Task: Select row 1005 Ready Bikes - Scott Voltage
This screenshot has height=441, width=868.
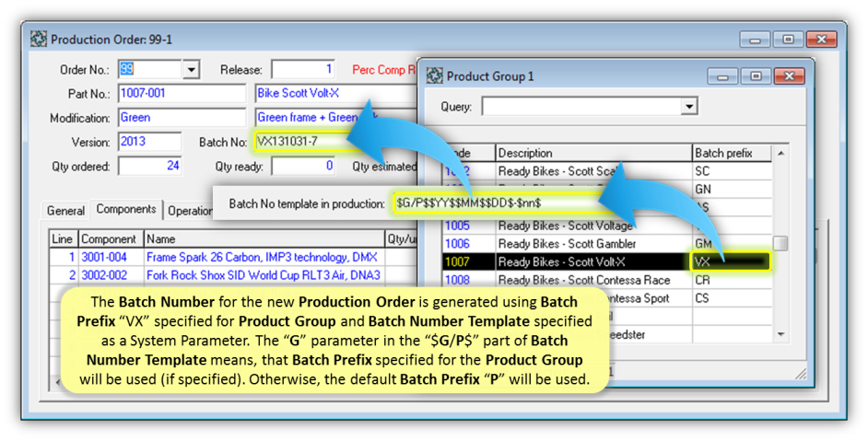Action: pos(606,226)
